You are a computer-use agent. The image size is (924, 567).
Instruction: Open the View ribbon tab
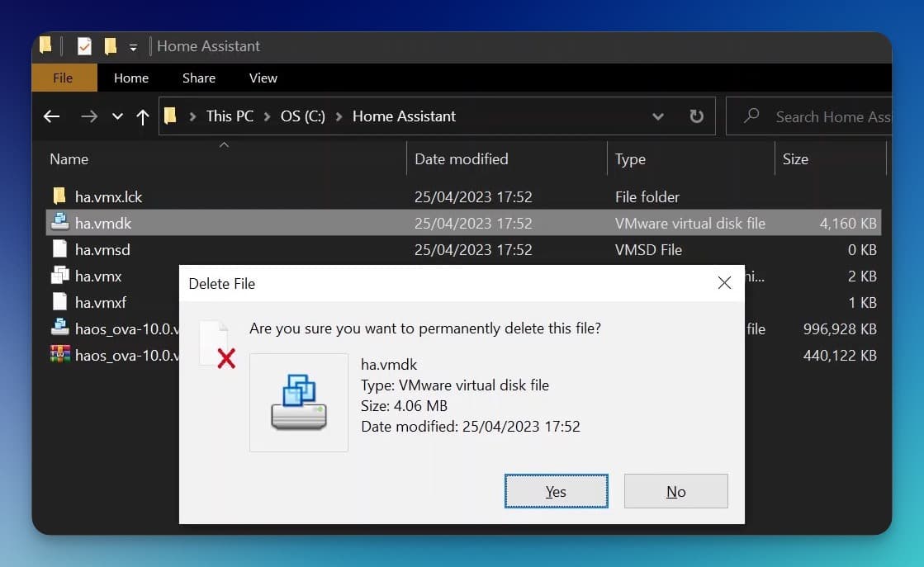tap(263, 78)
